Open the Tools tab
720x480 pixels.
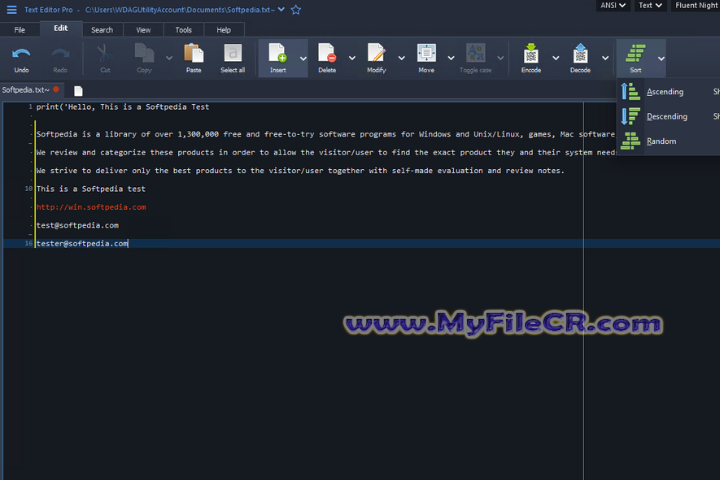click(x=183, y=30)
